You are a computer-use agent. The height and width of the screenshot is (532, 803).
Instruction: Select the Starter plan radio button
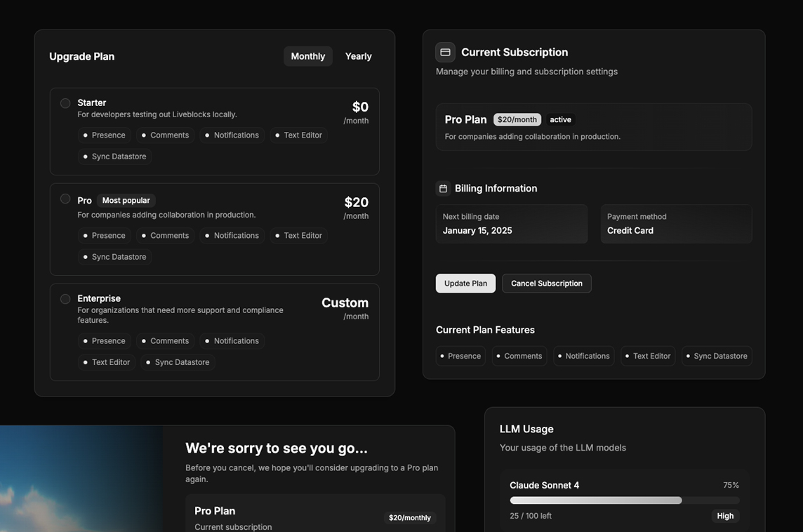click(65, 103)
